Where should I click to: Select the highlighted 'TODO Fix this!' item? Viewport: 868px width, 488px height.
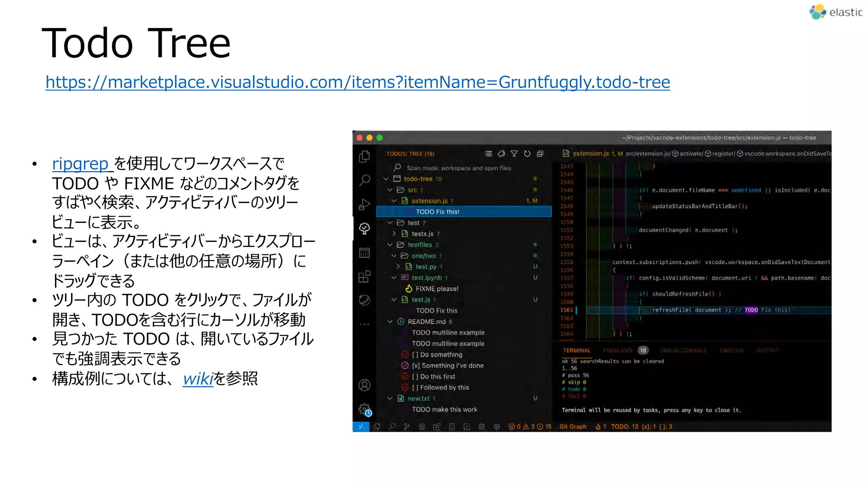click(x=464, y=212)
